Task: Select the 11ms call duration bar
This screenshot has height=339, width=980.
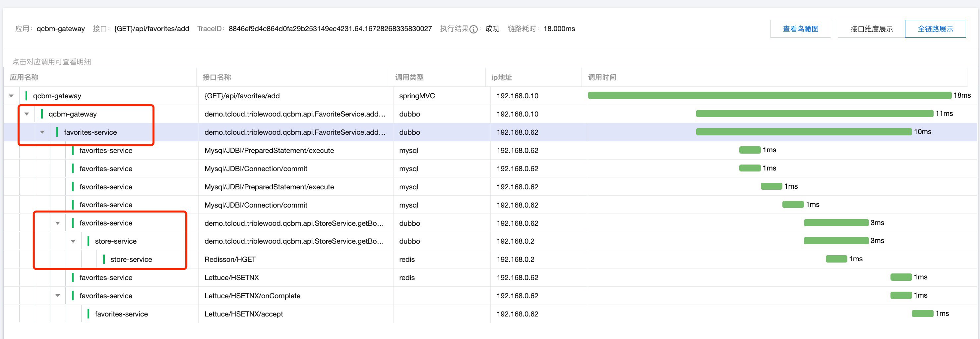Action: pos(815,114)
